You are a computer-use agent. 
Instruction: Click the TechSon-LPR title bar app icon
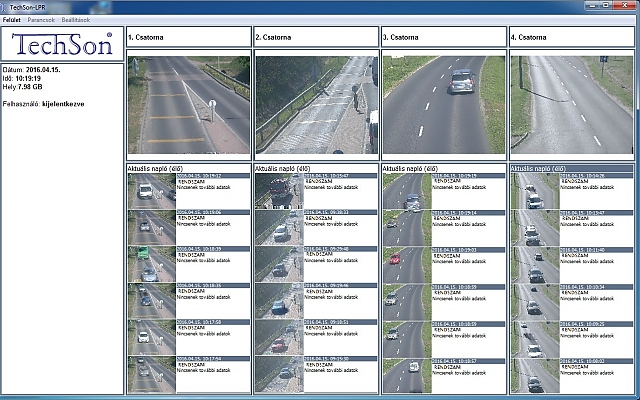coord(6,6)
